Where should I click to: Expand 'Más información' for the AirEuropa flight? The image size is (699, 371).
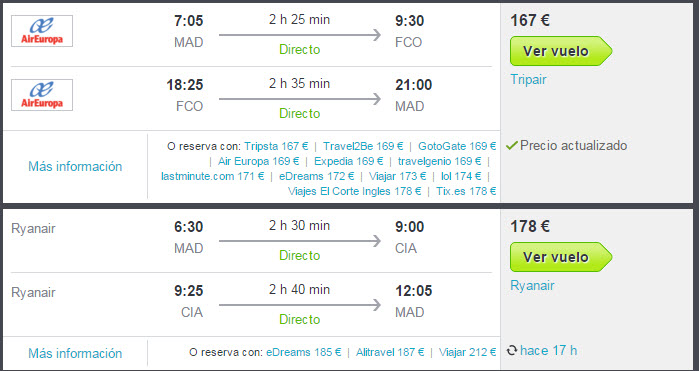click(75, 166)
